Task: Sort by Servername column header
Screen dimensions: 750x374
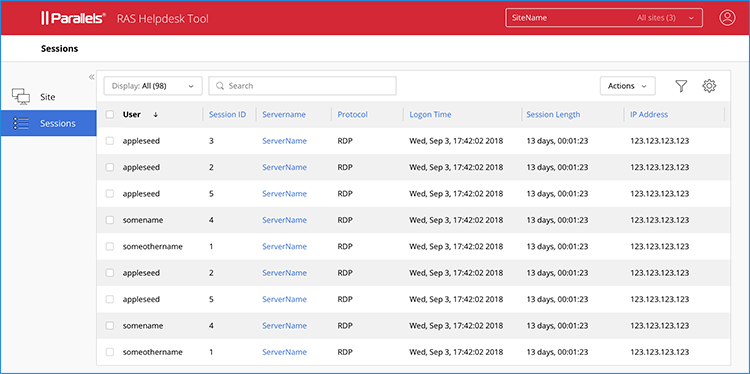Action: [284, 115]
